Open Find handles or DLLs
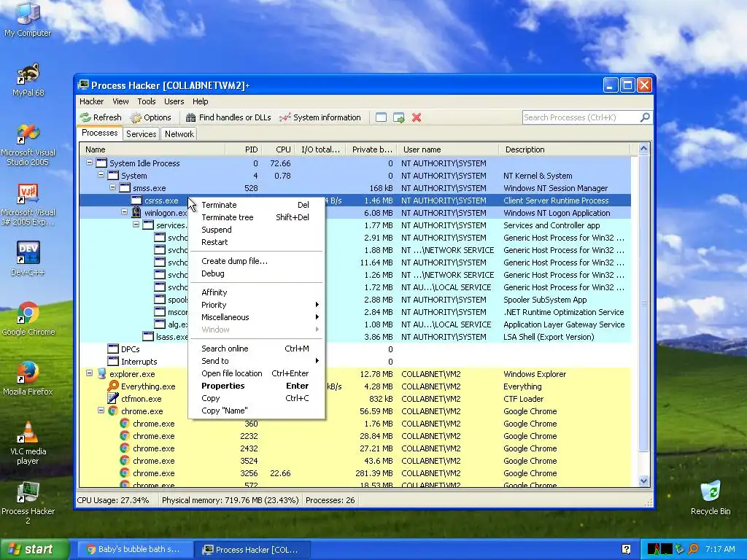Image resolution: width=747 pixels, height=560 pixels. (228, 117)
